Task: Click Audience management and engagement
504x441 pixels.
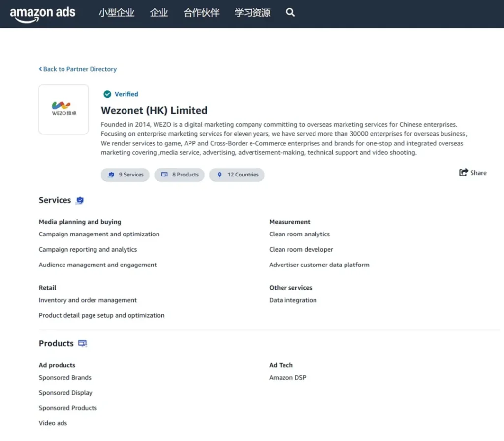Action: (x=98, y=265)
